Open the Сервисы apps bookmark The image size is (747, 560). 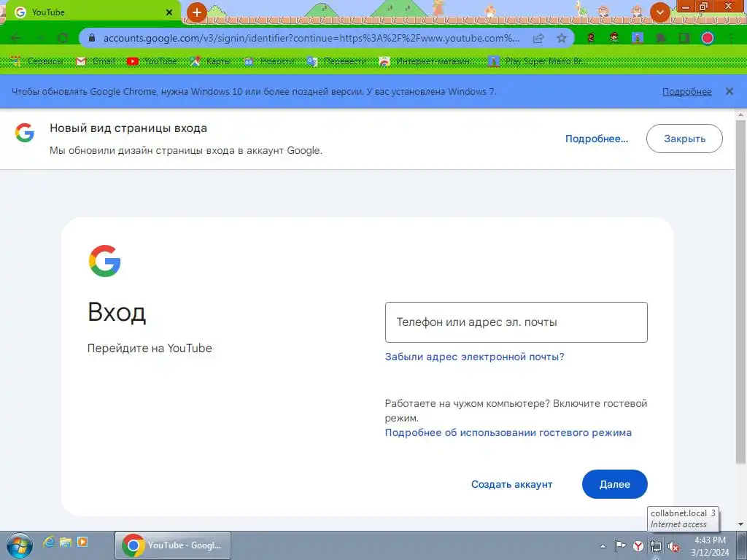tap(36, 61)
